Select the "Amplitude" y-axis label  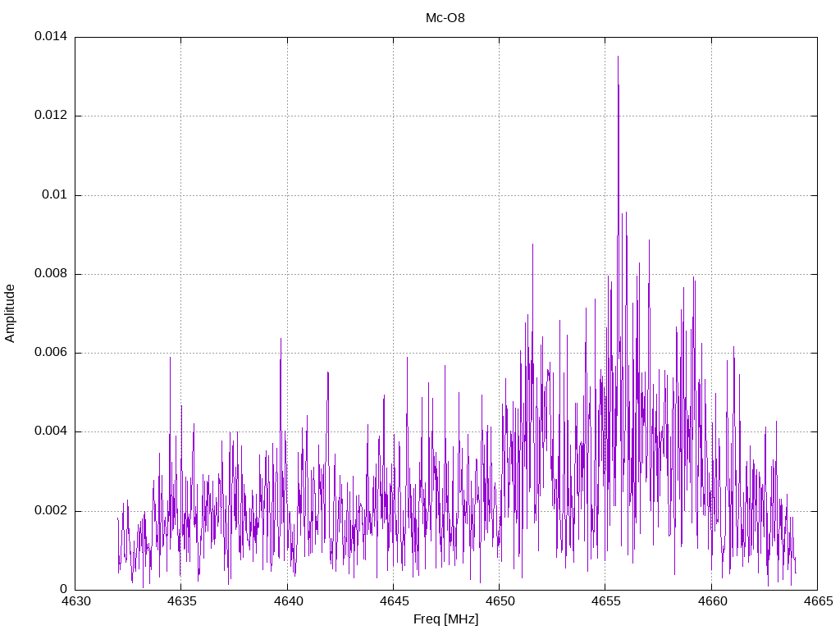coord(10,313)
